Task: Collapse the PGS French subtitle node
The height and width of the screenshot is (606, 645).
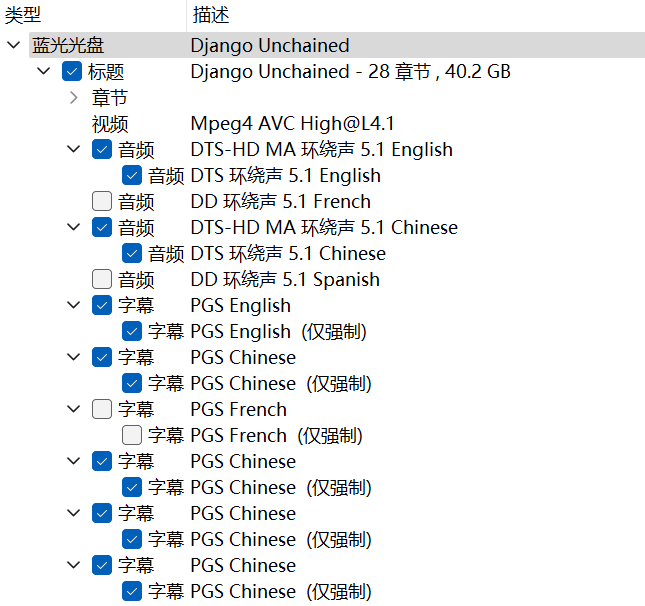Action: pyautogui.click(x=74, y=409)
